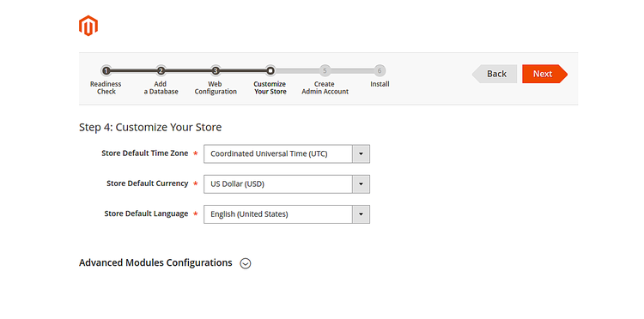Select the greyed step 5 circle

point(325,71)
